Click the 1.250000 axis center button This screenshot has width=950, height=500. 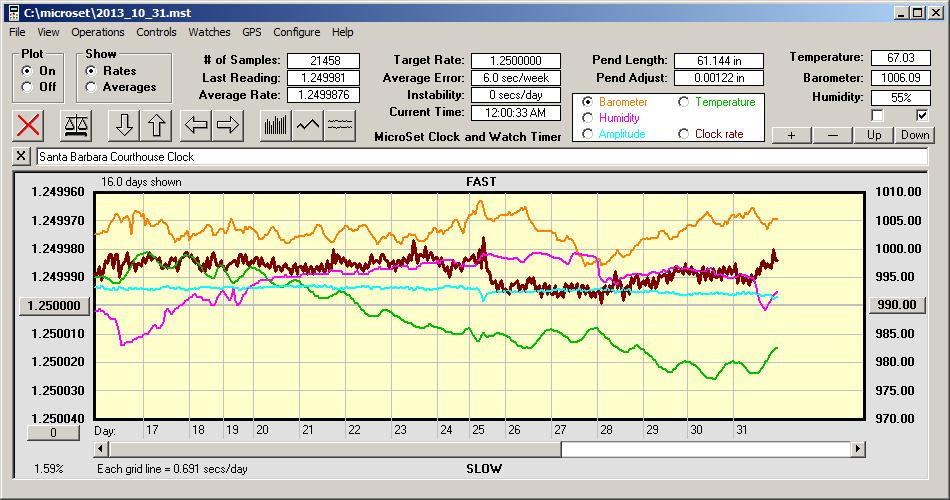click(55, 305)
